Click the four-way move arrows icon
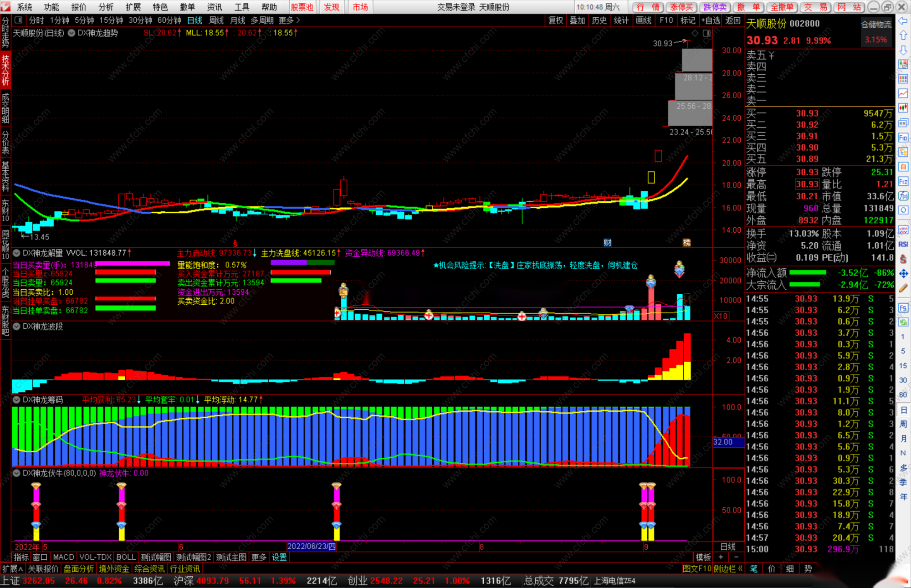 (x=903, y=273)
